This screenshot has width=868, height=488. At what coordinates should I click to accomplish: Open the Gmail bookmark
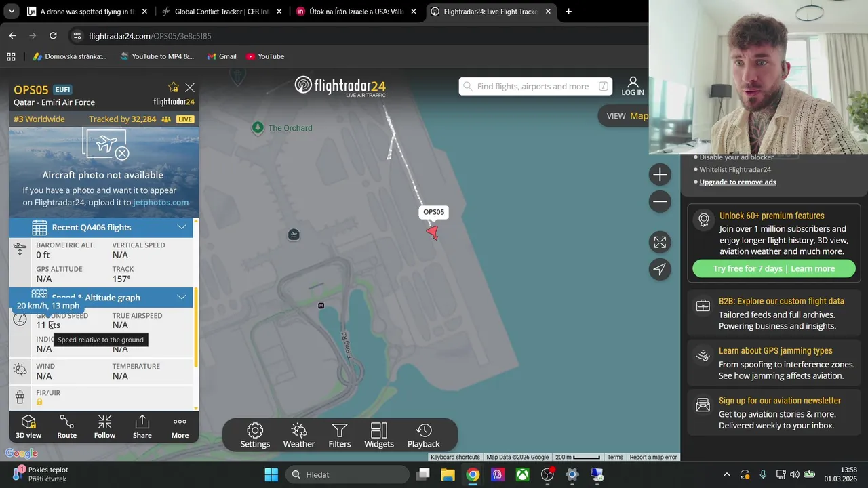click(222, 56)
